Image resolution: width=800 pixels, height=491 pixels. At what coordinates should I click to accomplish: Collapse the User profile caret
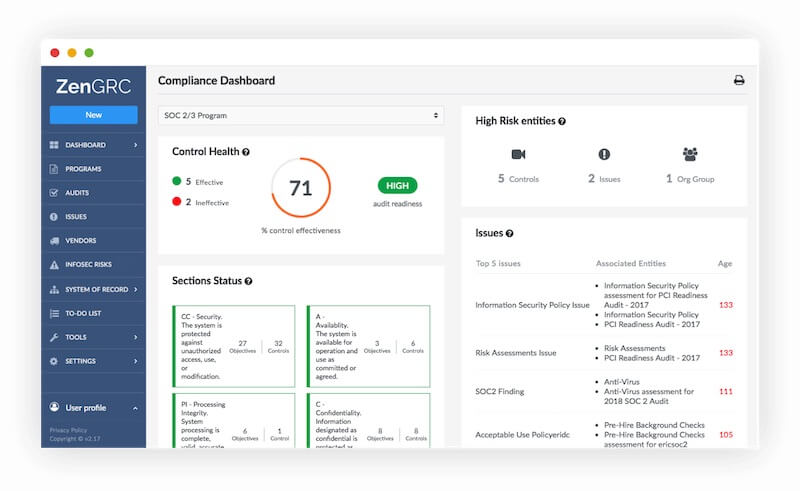coord(135,408)
